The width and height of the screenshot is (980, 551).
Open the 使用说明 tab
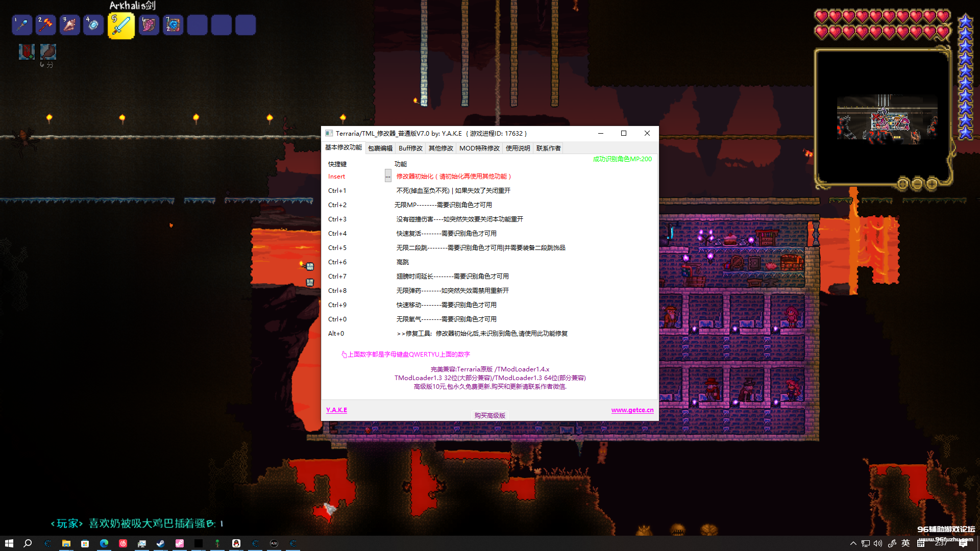(518, 148)
